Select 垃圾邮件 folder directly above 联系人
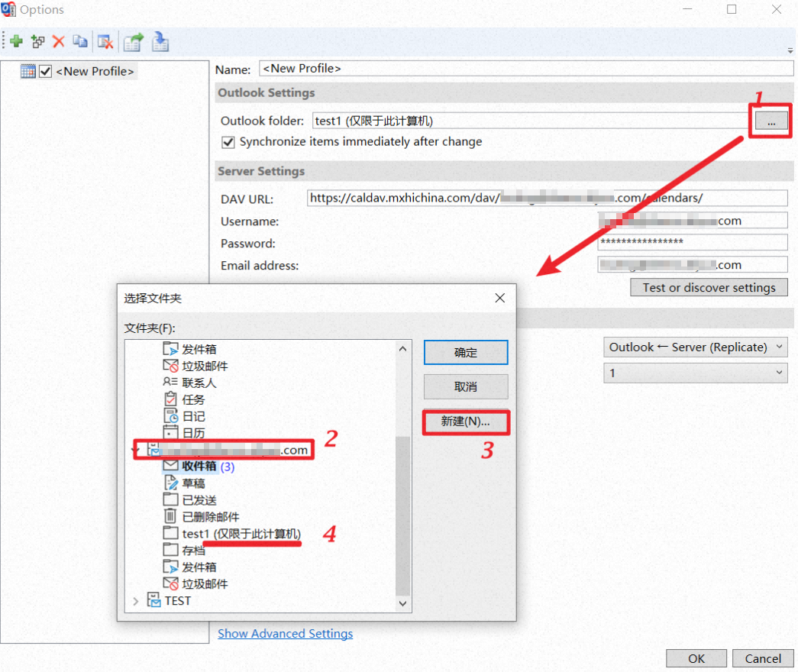798x672 pixels. 205,366
